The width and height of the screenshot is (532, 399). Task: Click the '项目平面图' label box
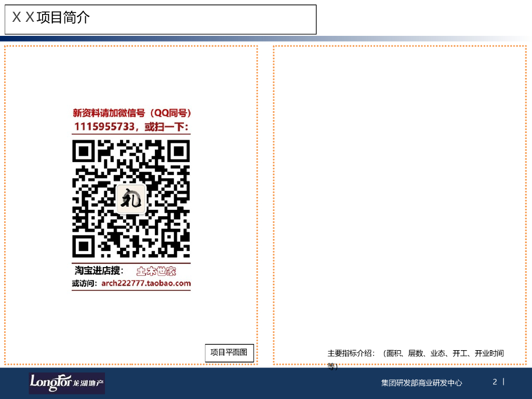point(229,353)
